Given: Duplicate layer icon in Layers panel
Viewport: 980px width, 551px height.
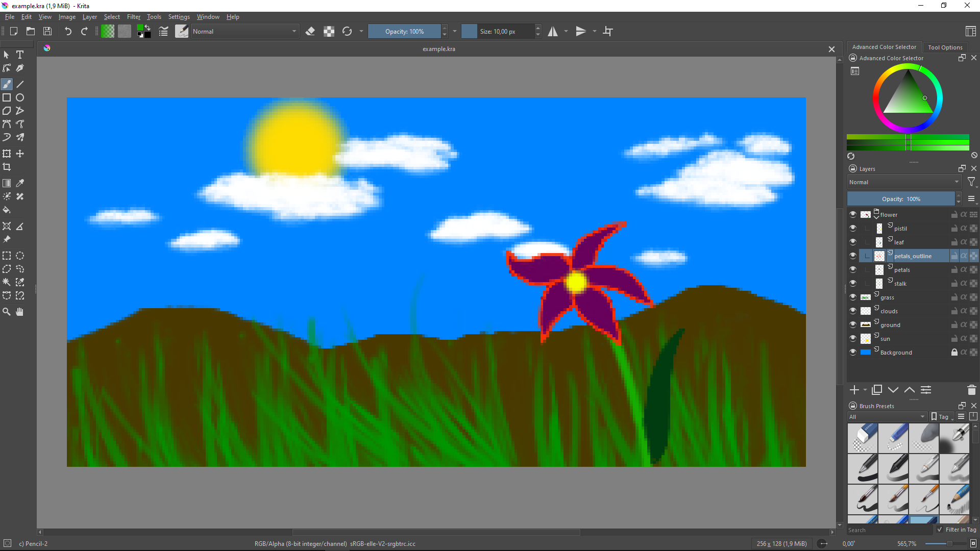Looking at the screenshot, I should click(877, 390).
